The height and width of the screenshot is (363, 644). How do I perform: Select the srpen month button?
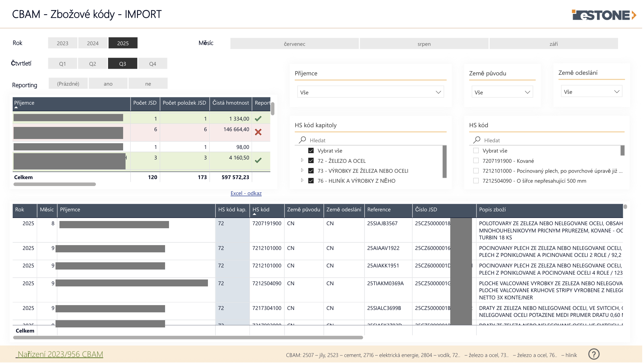[424, 44]
